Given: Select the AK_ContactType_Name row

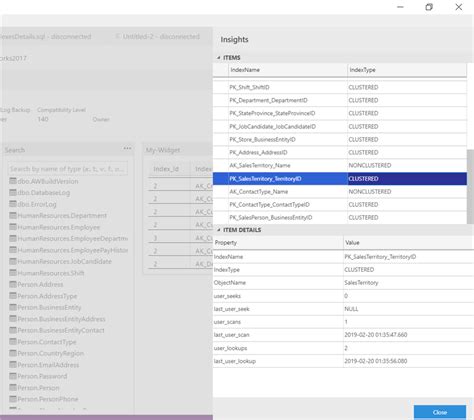Looking at the screenshot, I should (340, 192).
